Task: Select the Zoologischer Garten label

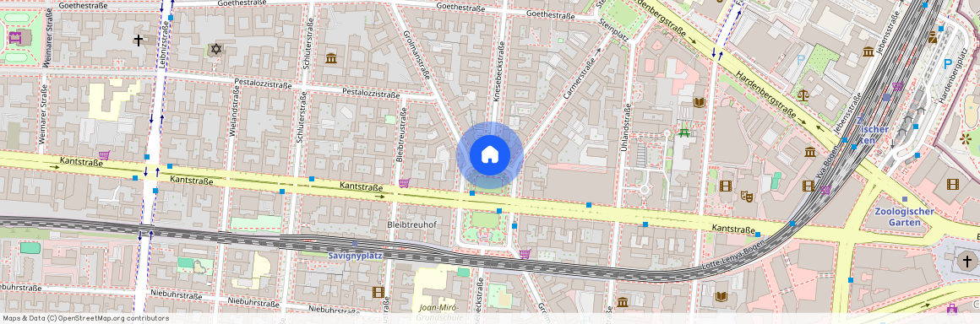Action: (x=904, y=217)
